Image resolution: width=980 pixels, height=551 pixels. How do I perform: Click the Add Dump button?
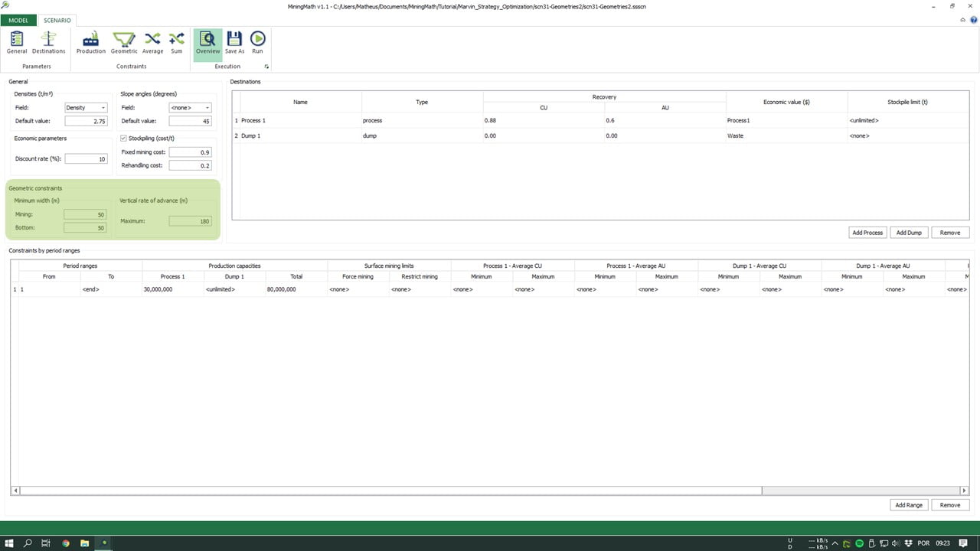tap(909, 232)
